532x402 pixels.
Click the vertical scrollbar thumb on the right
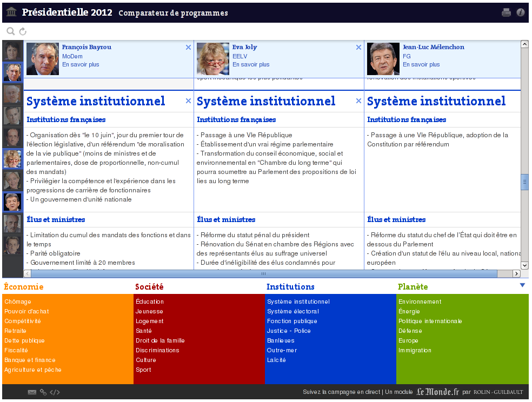click(x=524, y=182)
